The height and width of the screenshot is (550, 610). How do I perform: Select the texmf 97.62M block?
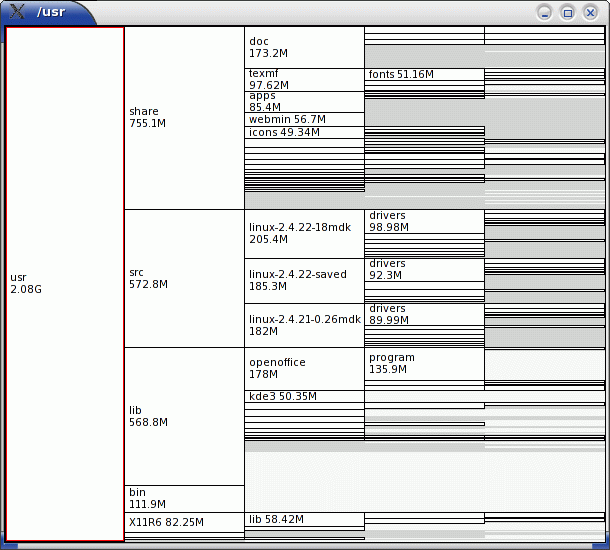point(305,80)
